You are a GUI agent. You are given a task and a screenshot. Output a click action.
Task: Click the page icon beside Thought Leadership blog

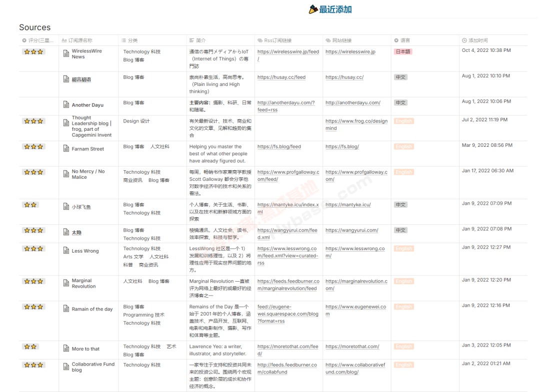tap(66, 123)
